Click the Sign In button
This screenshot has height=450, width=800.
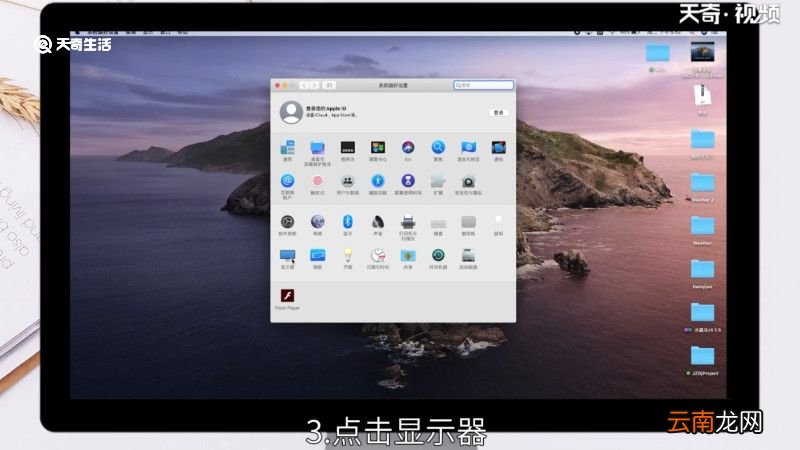click(x=497, y=113)
